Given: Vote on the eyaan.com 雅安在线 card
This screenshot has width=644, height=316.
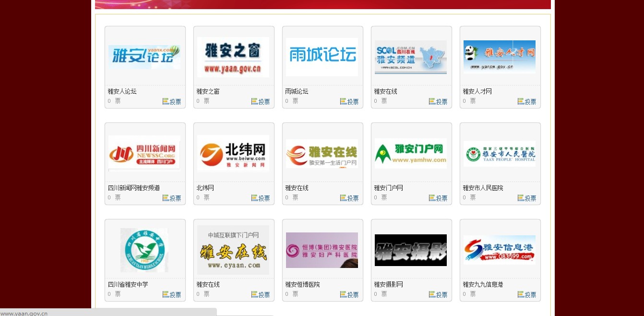Looking at the screenshot, I should click(x=261, y=295).
